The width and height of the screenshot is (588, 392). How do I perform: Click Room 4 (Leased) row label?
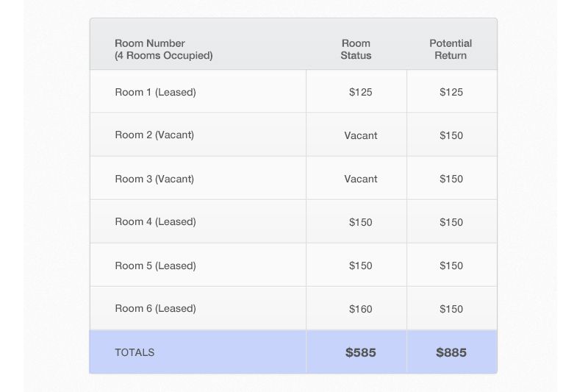tap(155, 221)
